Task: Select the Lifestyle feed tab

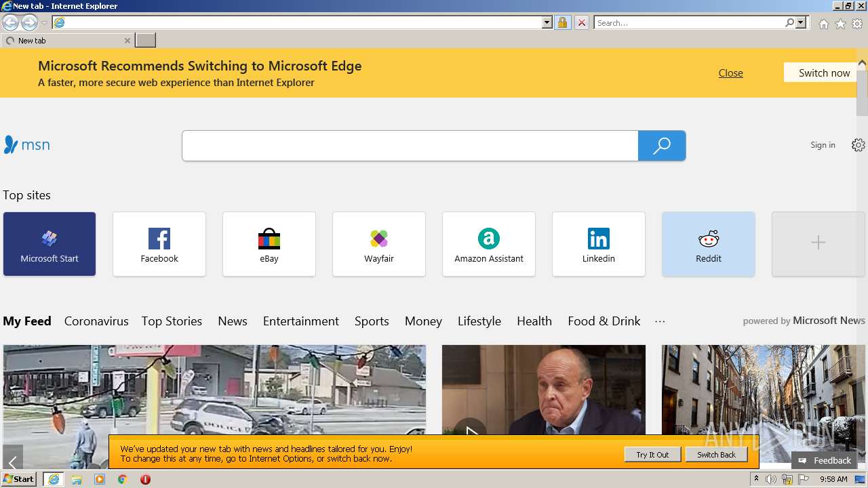Action: [479, 321]
